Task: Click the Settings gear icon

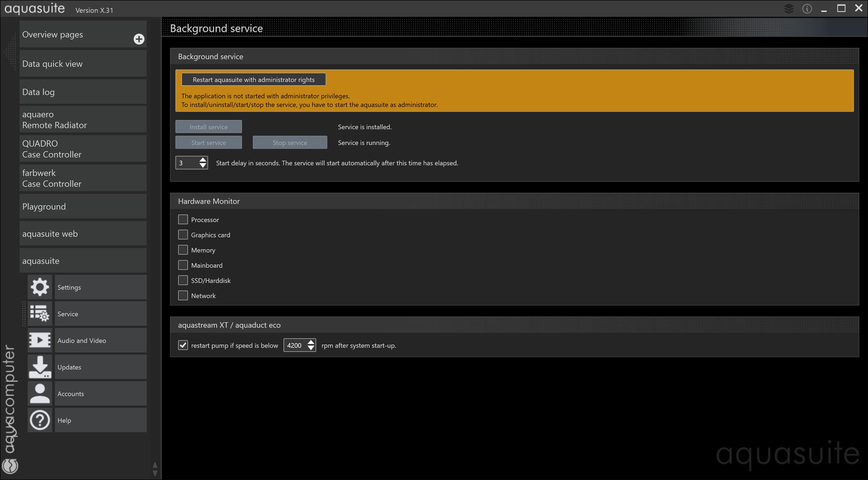Action: [x=40, y=287]
